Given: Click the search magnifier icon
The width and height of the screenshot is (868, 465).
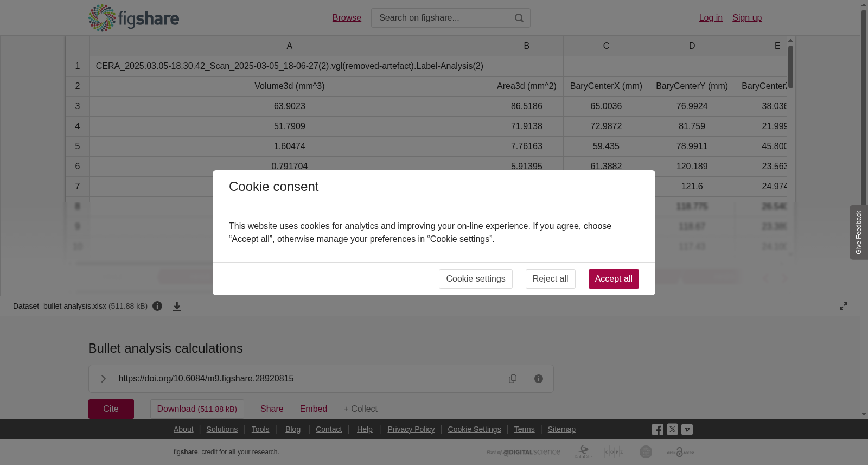Looking at the screenshot, I should pos(519,18).
